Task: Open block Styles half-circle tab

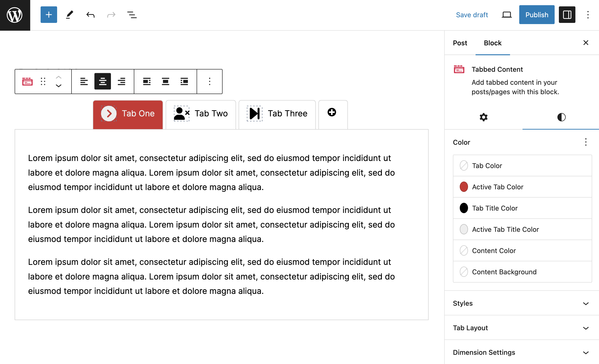Action: click(561, 117)
